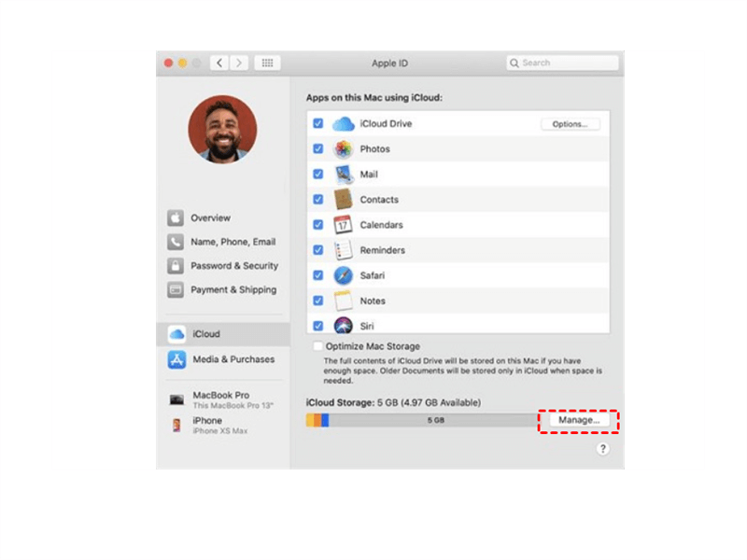The image size is (747, 560).
Task: Click 'This MacBook Pro 13"' subtitle text
Action: coord(233,406)
